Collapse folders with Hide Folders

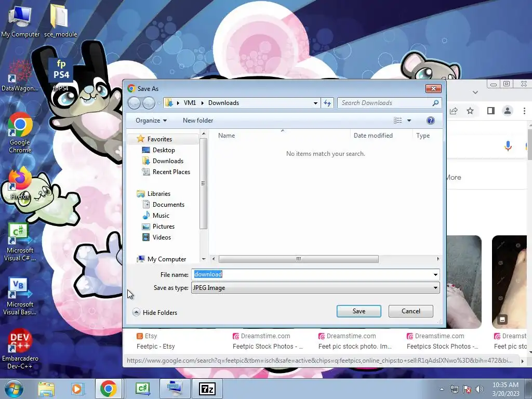(x=155, y=312)
